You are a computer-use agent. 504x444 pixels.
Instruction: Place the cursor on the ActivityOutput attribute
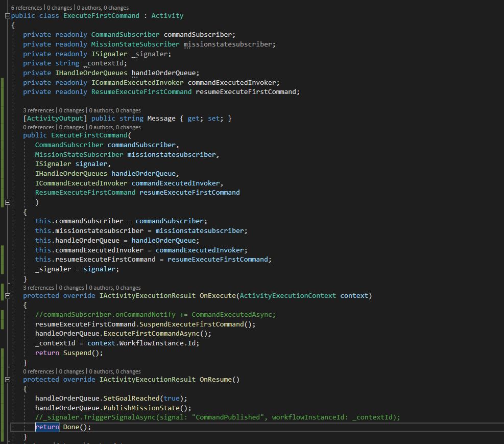click(x=55, y=118)
